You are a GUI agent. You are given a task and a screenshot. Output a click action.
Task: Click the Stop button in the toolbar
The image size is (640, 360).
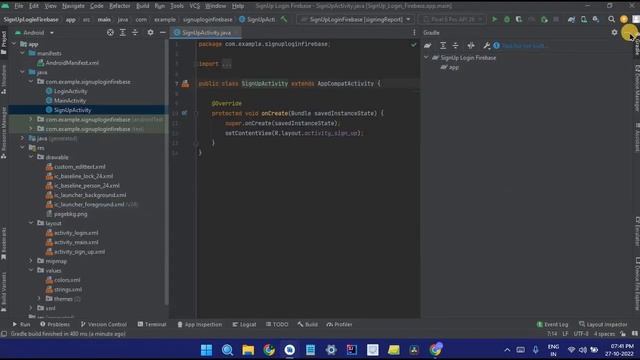(556, 19)
